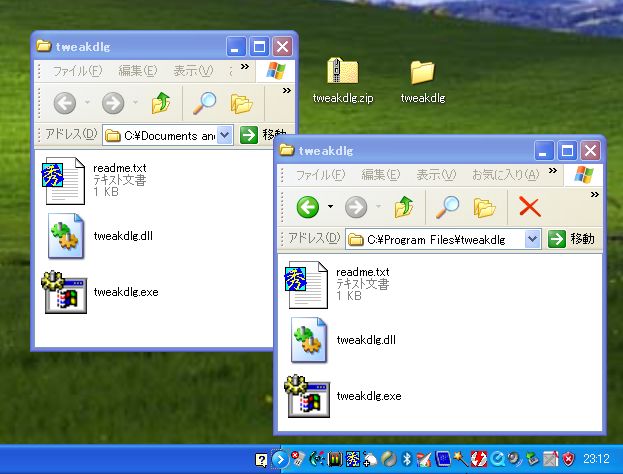Toggle Folders pane in Program Files window
This screenshot has height=474, width=623.
click(485, 208)
